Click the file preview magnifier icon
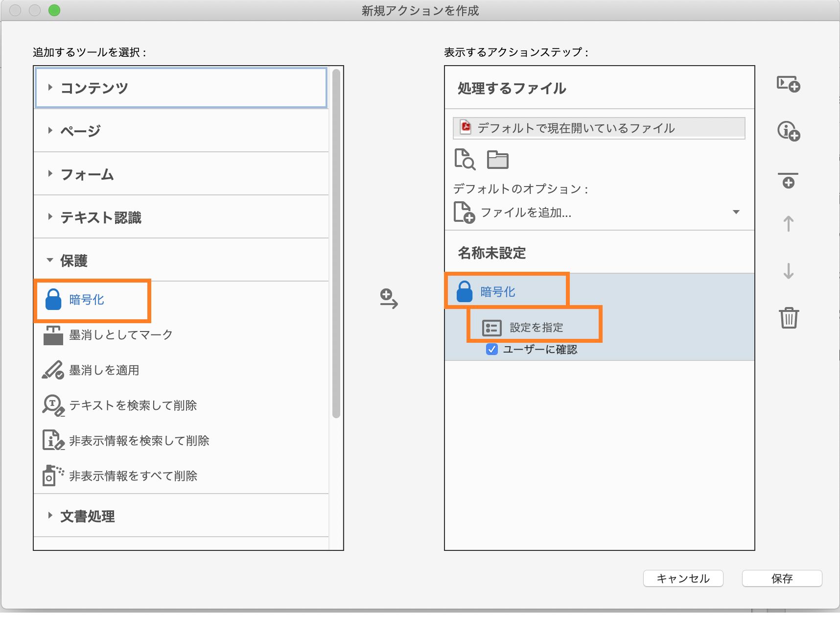Viewport: 840px width, 617px height. coord(464,159)
